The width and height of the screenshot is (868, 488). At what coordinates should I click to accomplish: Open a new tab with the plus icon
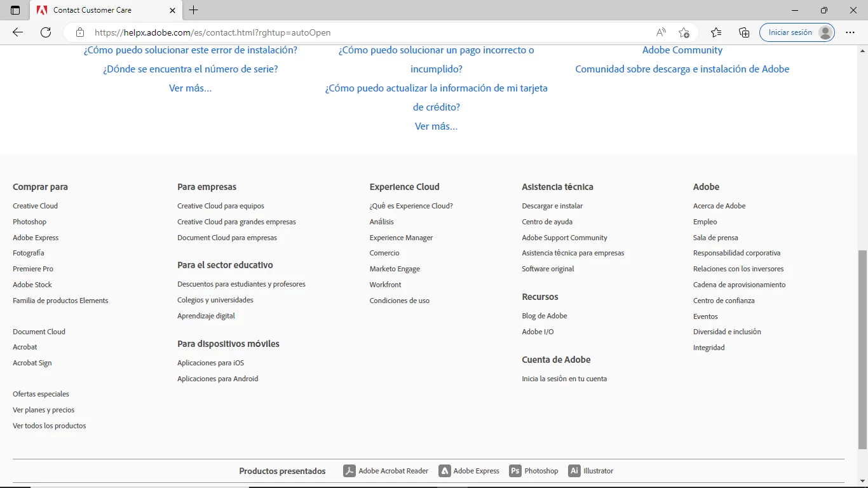[x=194, y=10]
